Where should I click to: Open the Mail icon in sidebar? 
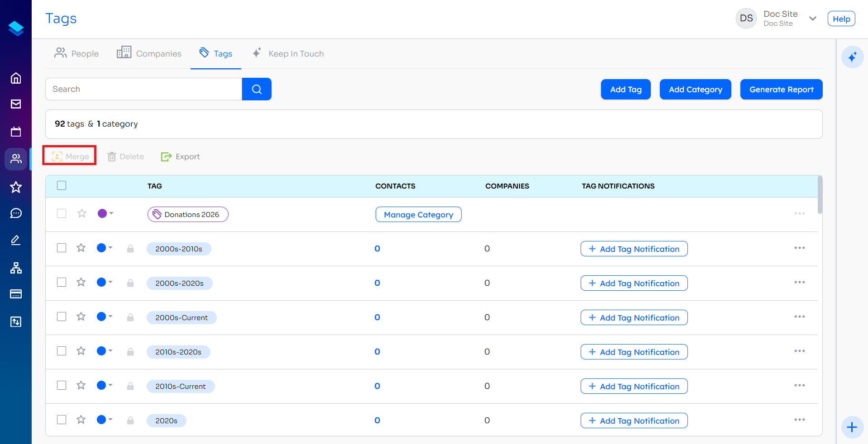(x=16, y=104)
